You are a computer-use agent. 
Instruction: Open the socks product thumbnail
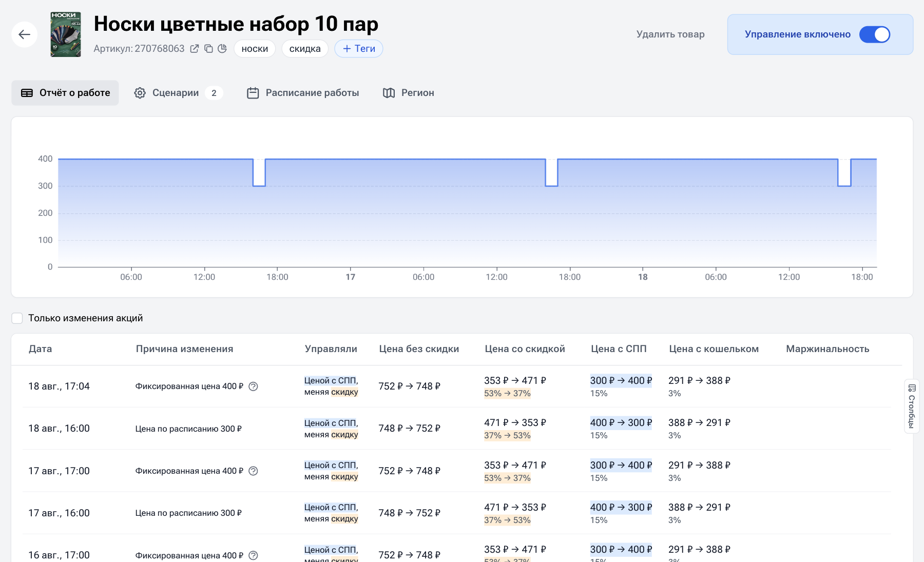point(66,34)
